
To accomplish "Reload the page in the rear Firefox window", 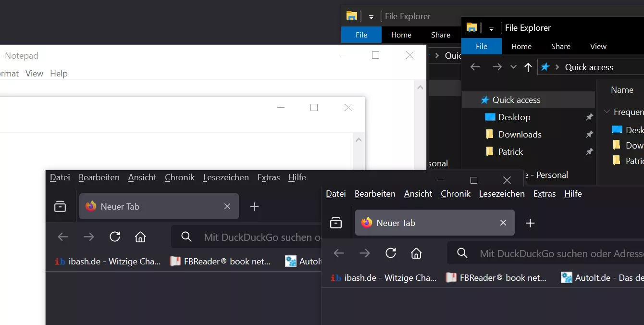I will (114, 237).
